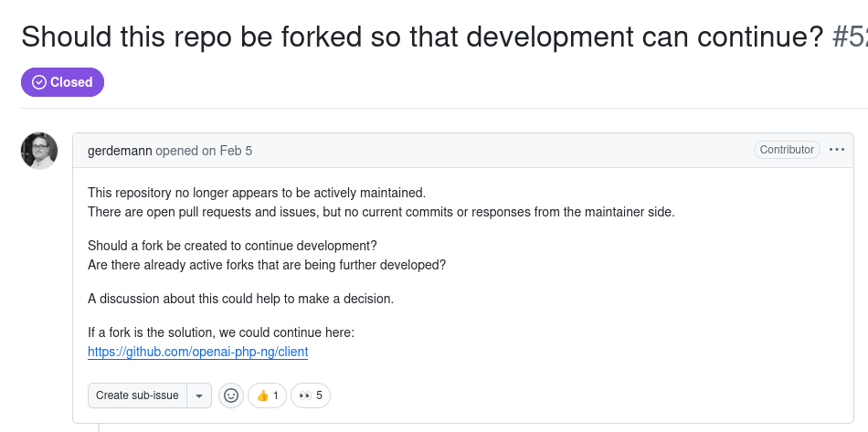The image size is (868, 432).
Task: Toggle the eyes reaction
Action: [x=311, y=395]
